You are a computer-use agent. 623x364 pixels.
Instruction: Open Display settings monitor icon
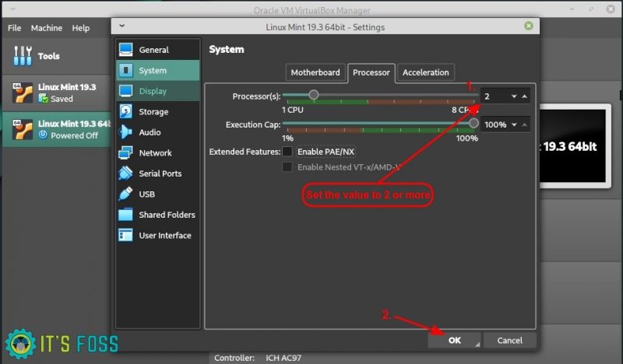coord(126,91)
